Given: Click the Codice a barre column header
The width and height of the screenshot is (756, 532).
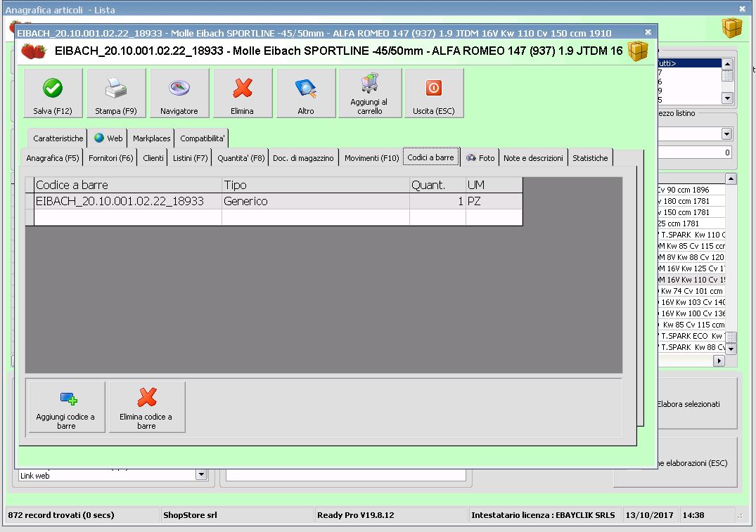Looking at the screenshot, I should point(128,185).
